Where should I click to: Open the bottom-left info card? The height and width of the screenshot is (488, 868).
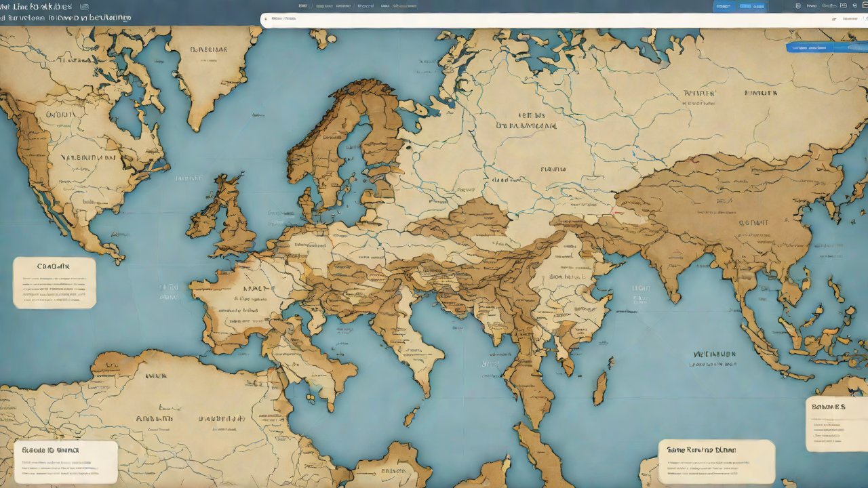pos(65,462)
